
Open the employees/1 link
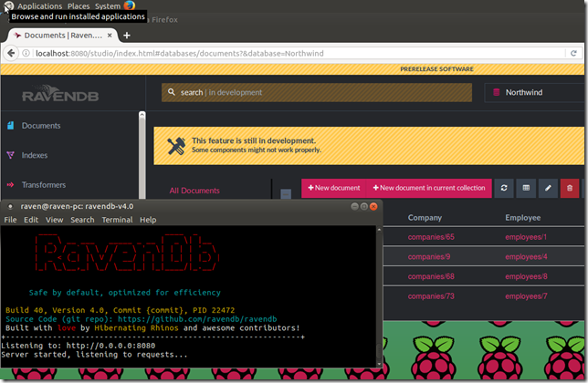[526, 237]
